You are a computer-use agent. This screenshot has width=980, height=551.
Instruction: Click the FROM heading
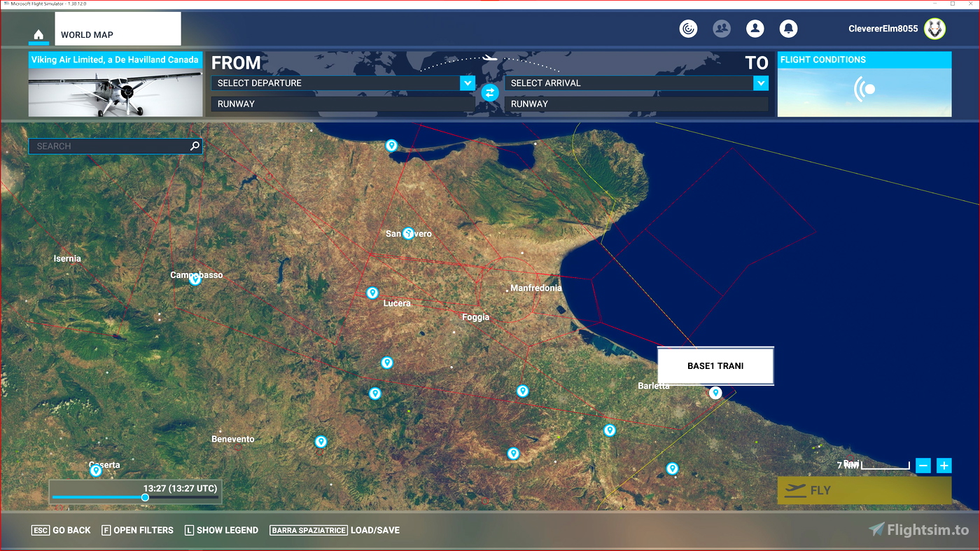coord(236,63)
